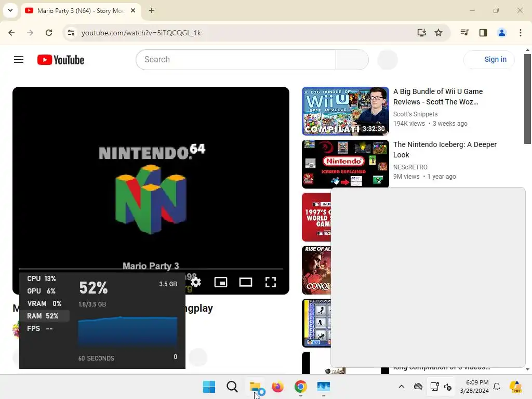Reload the YouTube page
Viewport: 532px width, 399px height.
(x=49, y=33)
